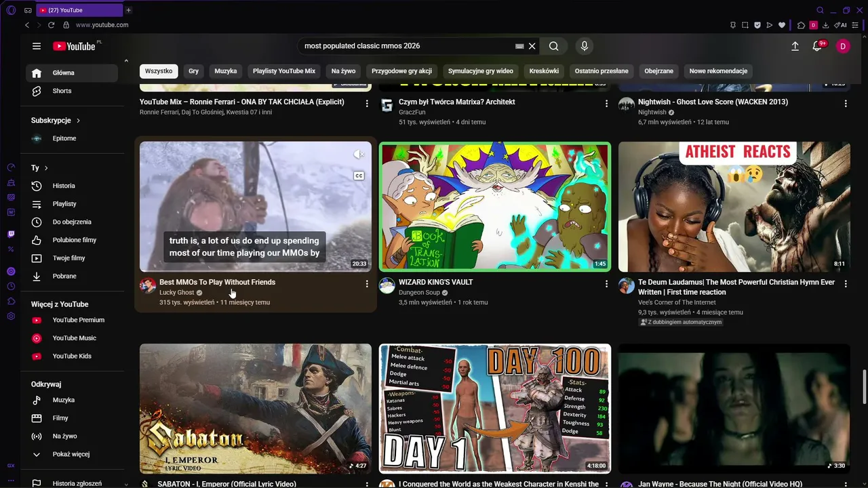The height and width of the screenshot is (488, 868).
Task: Select the Obejrzane filter chip
Action: pos(659,71)
